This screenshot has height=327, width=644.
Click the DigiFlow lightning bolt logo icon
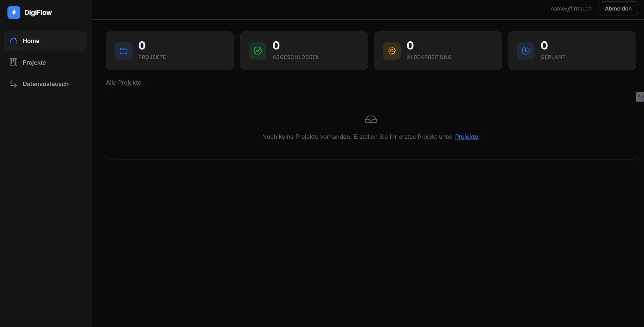tap(14, 13)
